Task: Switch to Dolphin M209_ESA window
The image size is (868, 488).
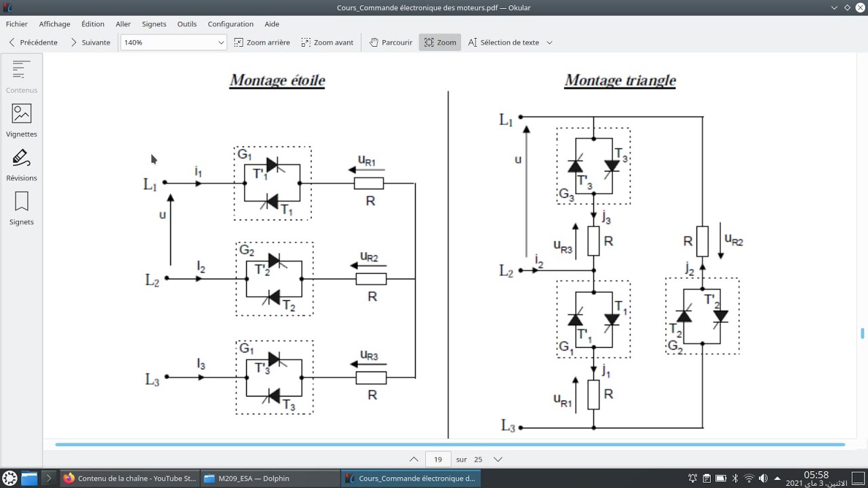Action: coord(270,478)
